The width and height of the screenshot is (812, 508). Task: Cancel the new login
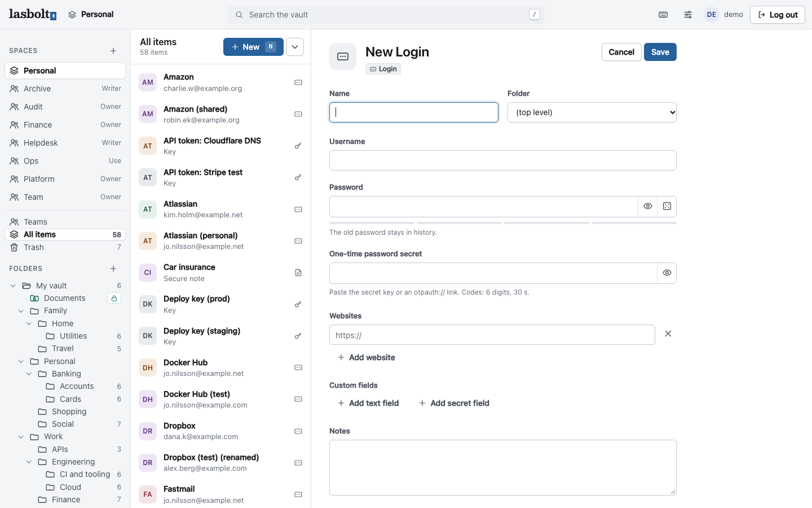pos(621,52)
